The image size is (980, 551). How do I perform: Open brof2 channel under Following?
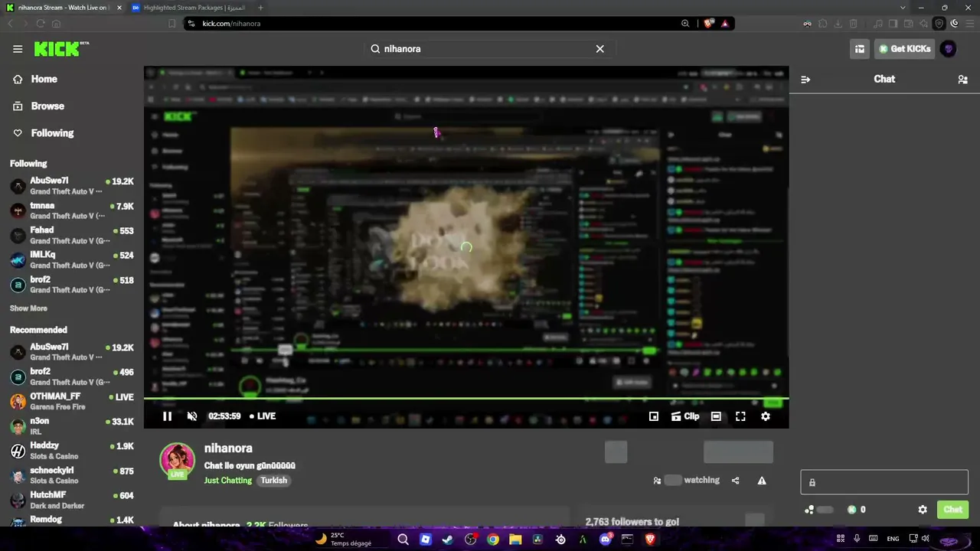[72, 285]
